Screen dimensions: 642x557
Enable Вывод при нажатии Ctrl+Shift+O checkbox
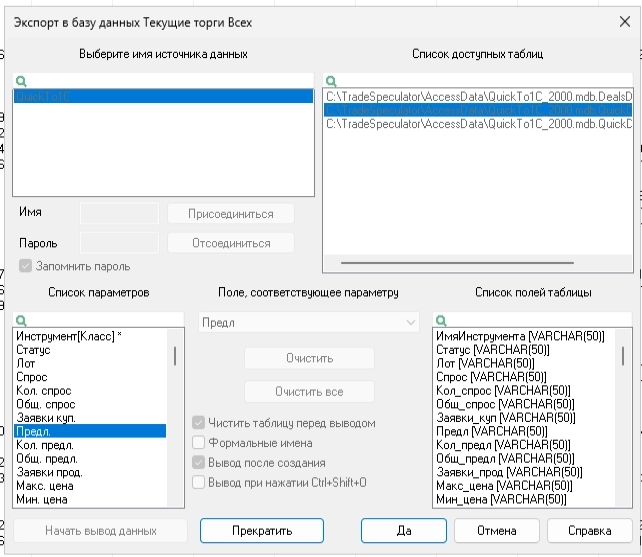199,482
